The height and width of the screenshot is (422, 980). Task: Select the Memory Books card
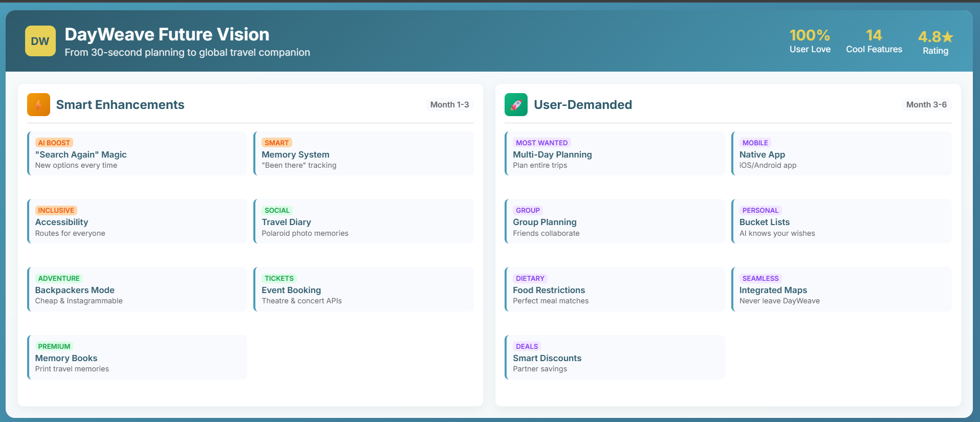[137, 357]
